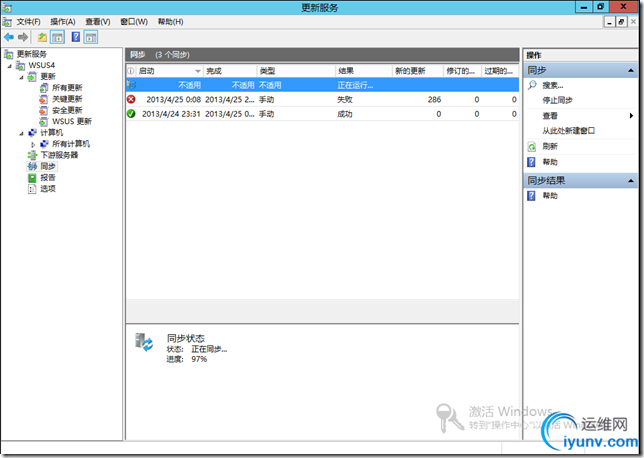Open the blue Help toolbar icon
The image size is (644, 458).
click(76, 37)
